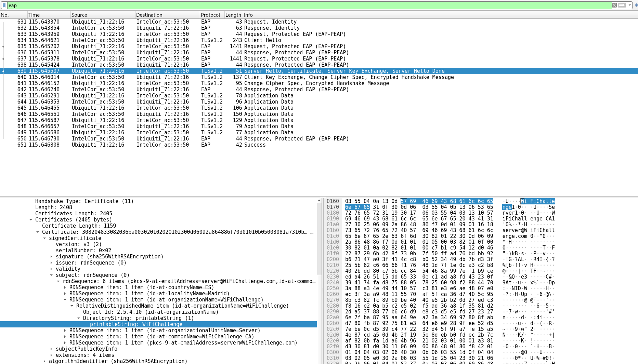Viewport: 638px width, 364px height.
Task: Expand the extensions: 4 items node
Action: 51,355
